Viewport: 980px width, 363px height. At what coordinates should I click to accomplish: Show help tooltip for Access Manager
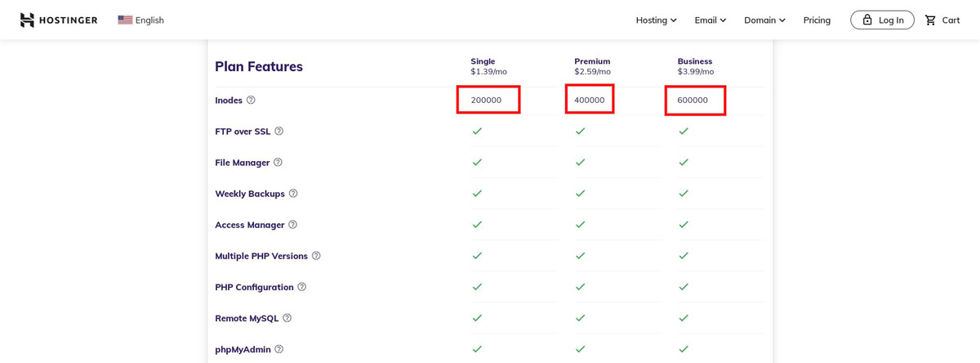click(292, 224)
